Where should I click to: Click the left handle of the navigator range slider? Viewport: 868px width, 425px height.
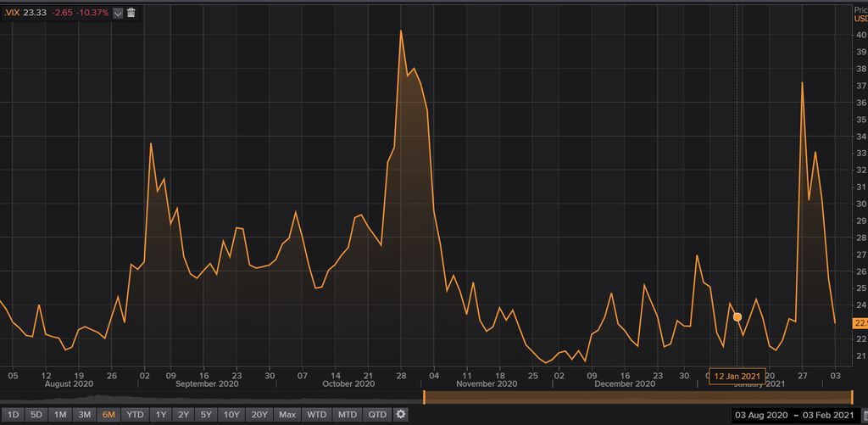pyautogui.click(x=424, y=397)
